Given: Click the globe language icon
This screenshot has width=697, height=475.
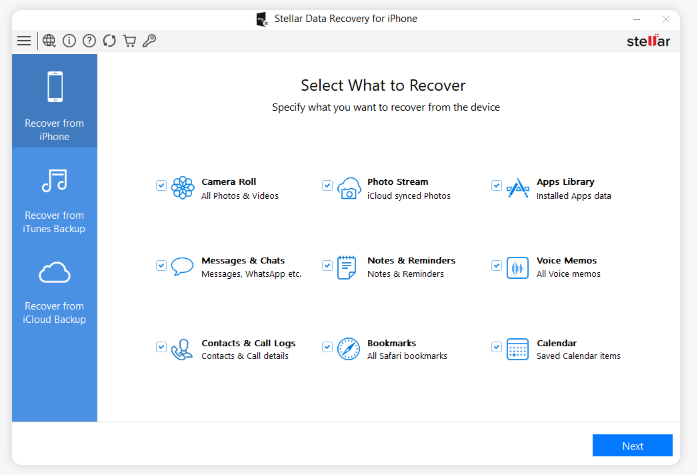Looking at the screenshot, I should point(49,41).
